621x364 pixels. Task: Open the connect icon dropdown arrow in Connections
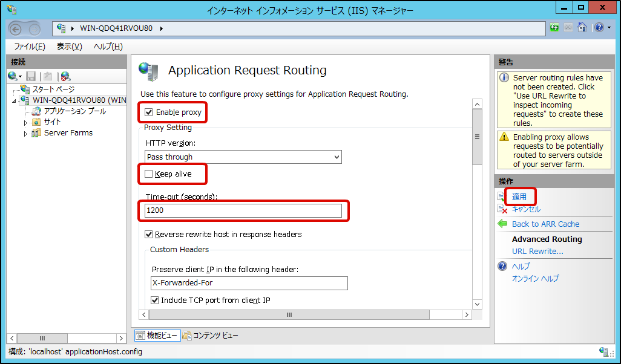pyautogui.click(x=20, y=76)
